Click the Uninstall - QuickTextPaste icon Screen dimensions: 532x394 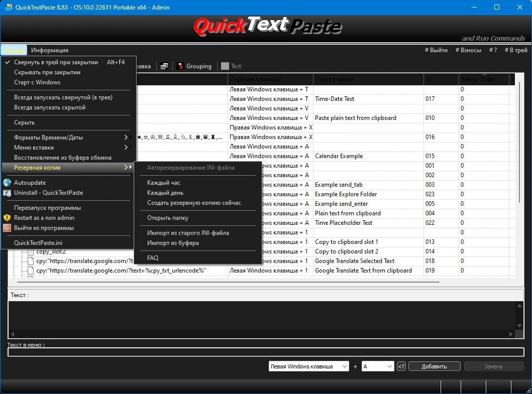[7, 193]
